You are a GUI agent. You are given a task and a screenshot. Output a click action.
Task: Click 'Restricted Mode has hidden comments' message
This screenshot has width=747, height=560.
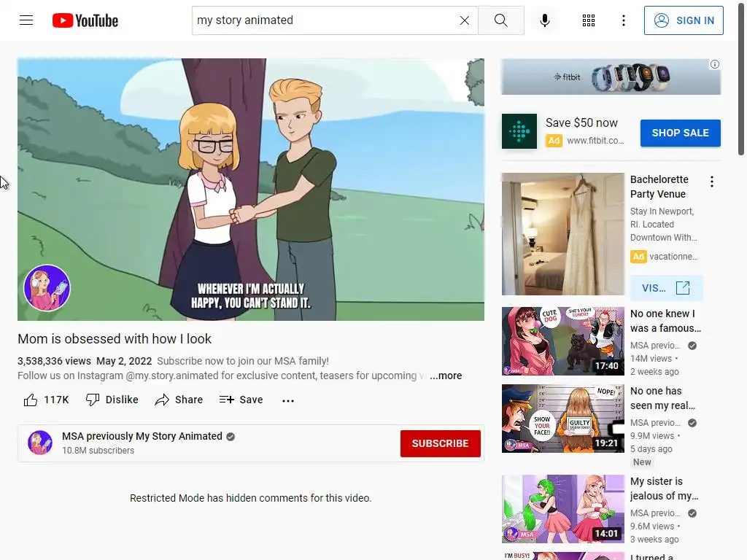[251, 498]
